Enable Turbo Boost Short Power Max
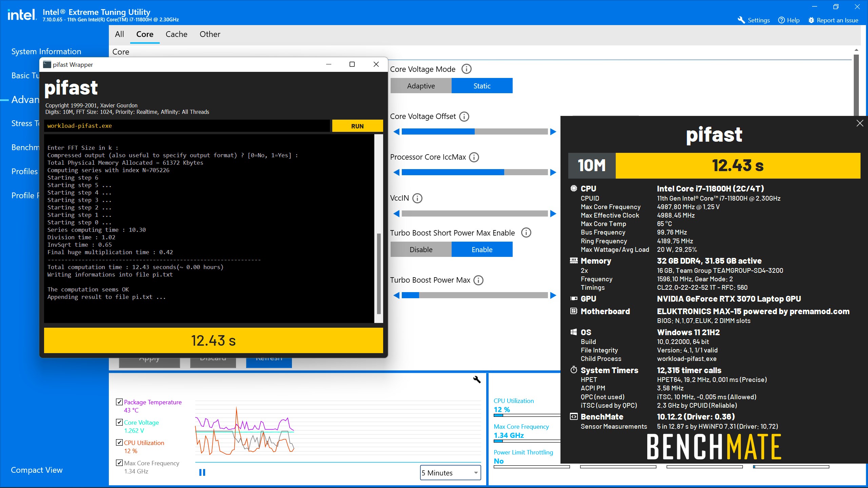The height and width of the screenshot is (488, 868). [482, 249]
